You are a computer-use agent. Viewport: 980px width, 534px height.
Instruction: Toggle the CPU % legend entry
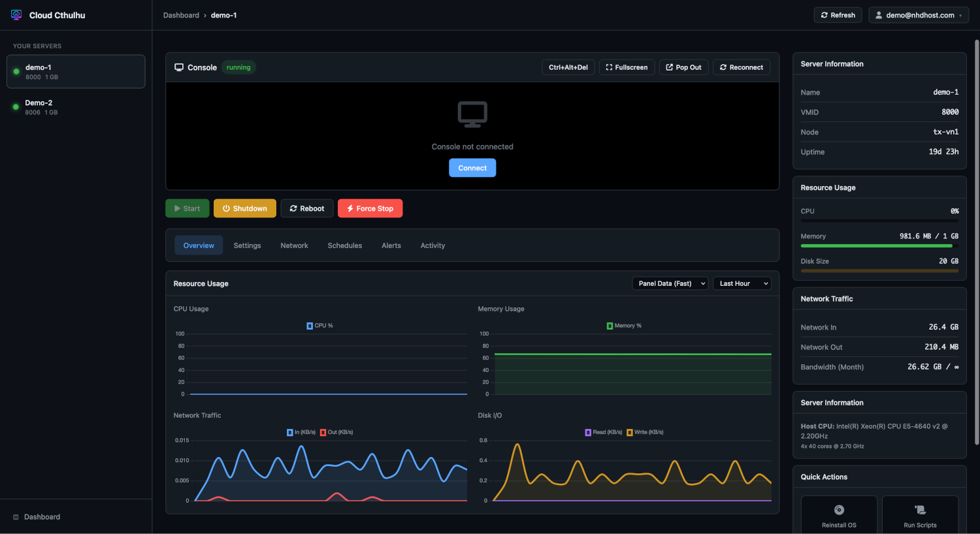pyautogui.click(x=319, y=324)
